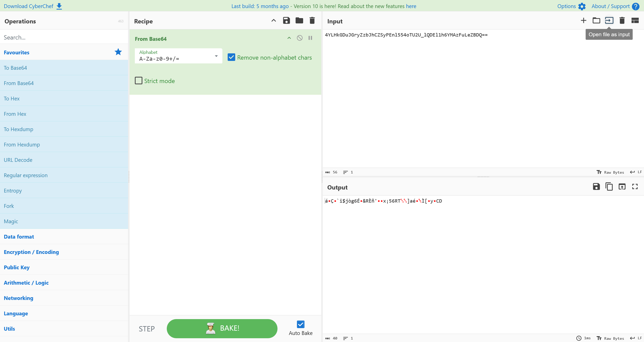
Task: Uncheck the Auto Bake option
Action: 300,324
